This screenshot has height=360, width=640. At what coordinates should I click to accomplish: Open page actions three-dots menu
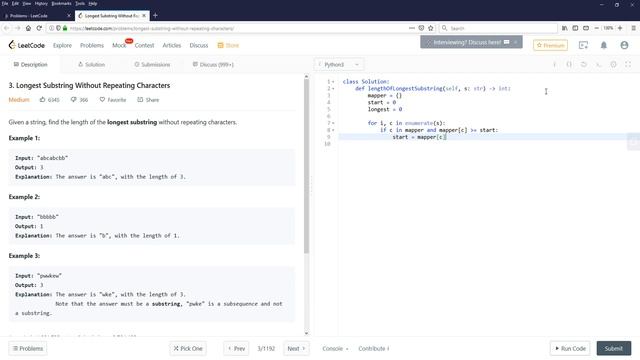(411, 28)
